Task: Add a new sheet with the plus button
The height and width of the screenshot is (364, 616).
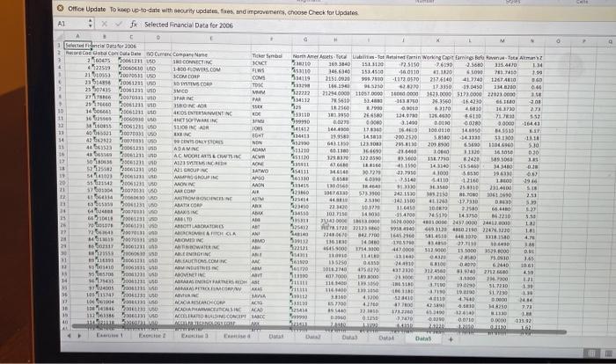Action: click(x=451, y=339)
